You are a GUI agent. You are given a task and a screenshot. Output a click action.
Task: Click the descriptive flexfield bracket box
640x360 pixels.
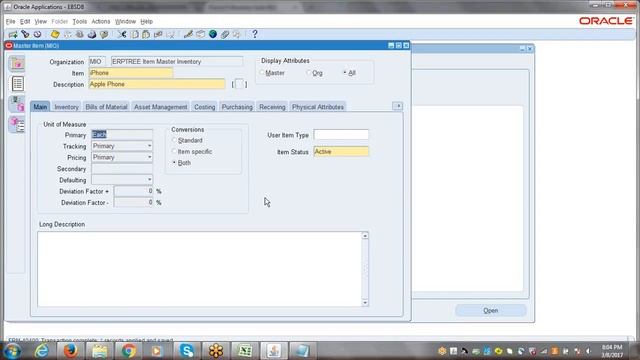[x=240, y=84]
